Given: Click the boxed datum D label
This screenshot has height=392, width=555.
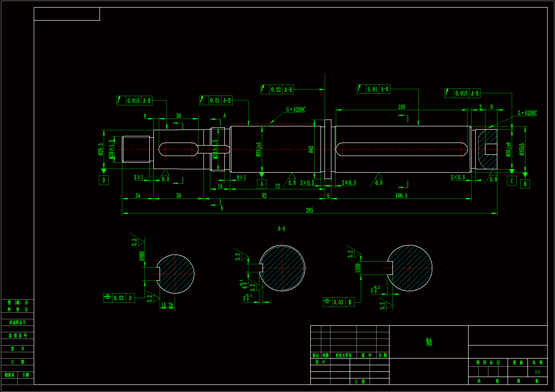Looking at the screenshot, I should 104,180.
